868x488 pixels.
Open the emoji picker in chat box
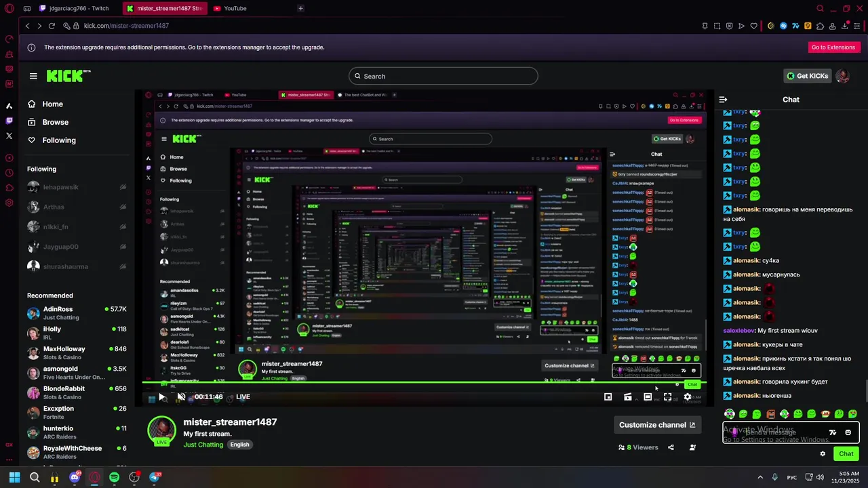[x=848, y=432]
